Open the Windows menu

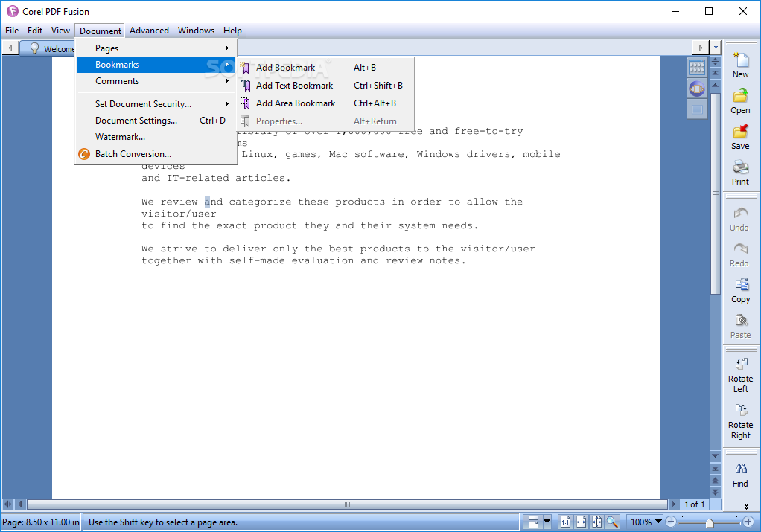pos(196,30)
